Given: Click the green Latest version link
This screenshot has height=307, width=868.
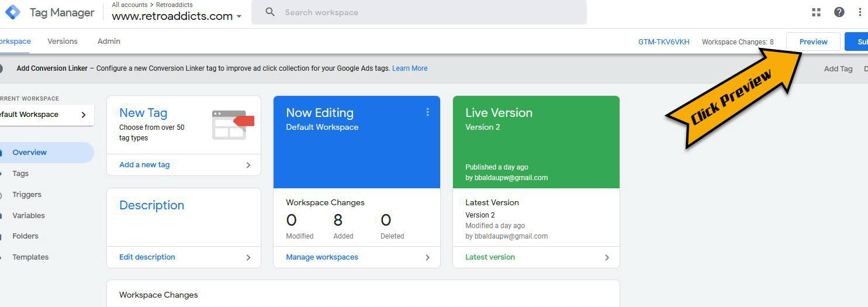Looking at the screenshot, I should 490,257.
